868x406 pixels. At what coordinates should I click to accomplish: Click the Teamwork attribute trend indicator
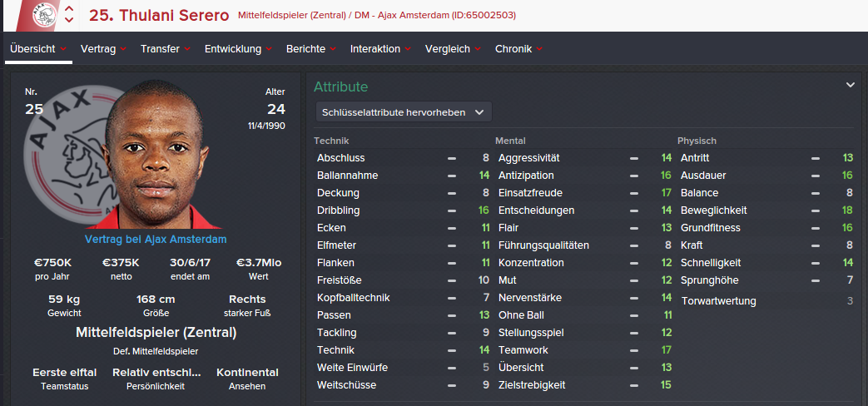(634, 350)
